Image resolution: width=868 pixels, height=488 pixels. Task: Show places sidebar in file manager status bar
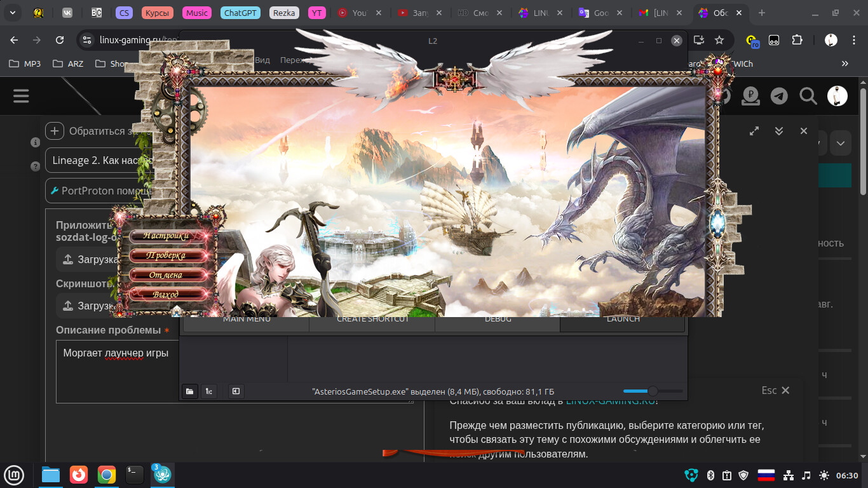[x=189, y=391]
